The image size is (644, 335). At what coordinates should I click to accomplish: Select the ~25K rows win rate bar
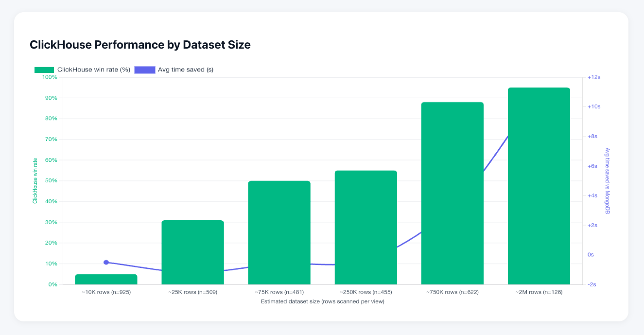(x=192, y=252)
